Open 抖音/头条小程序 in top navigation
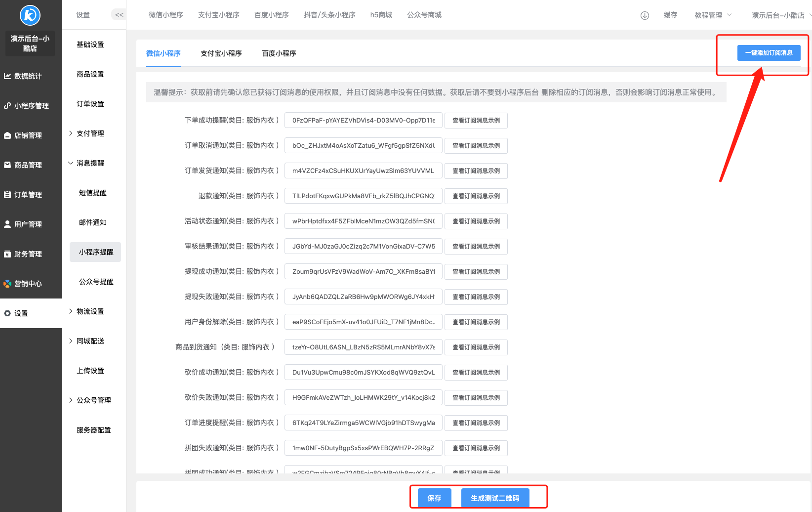Screen dimensions: 812x512 (329, 15)
